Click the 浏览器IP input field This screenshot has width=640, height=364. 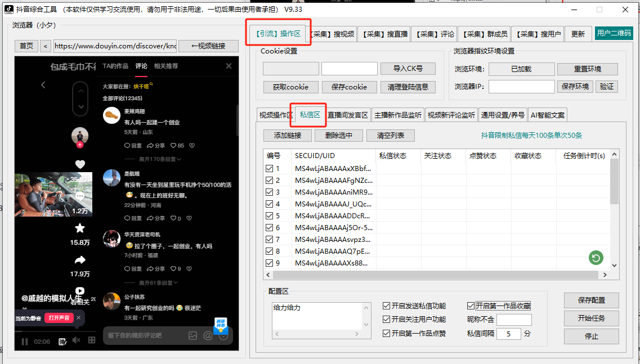coord(521,87)
